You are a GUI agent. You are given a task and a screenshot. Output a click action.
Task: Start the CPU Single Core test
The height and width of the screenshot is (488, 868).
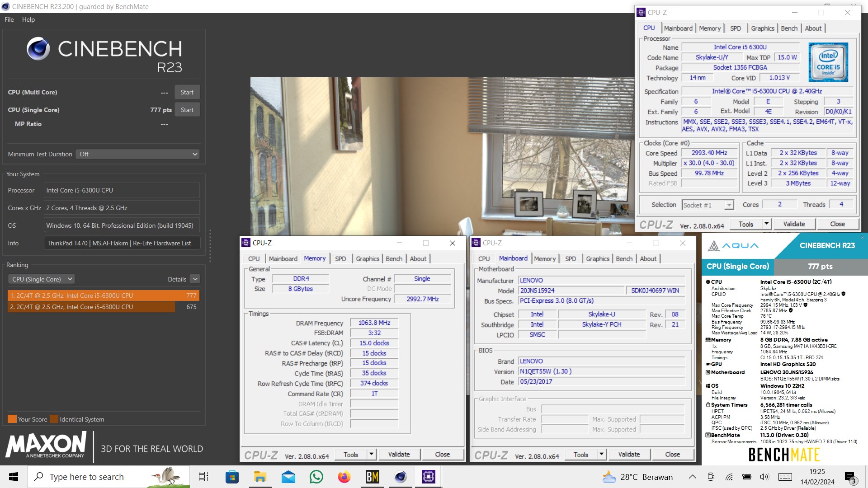pyautogui.click(x=187, y=110)
